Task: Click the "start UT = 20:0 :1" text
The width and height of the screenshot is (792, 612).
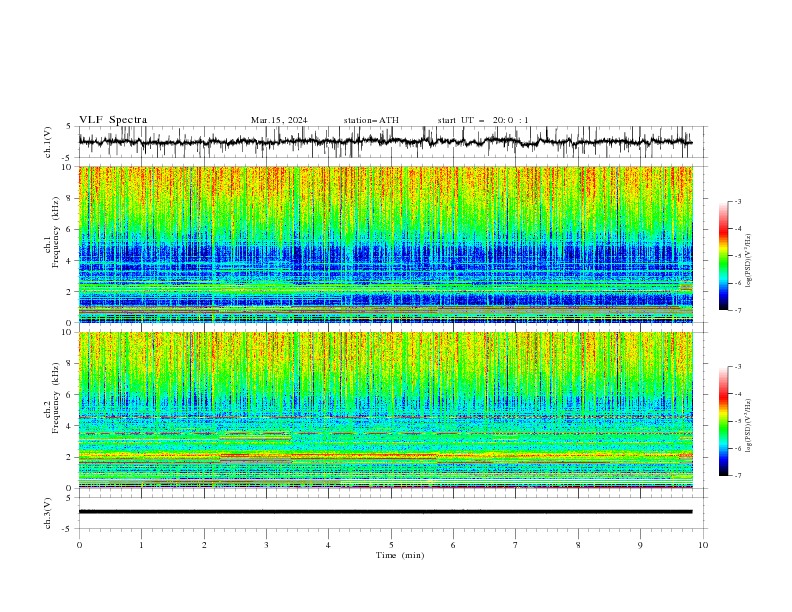Action: tap(483, 120)
